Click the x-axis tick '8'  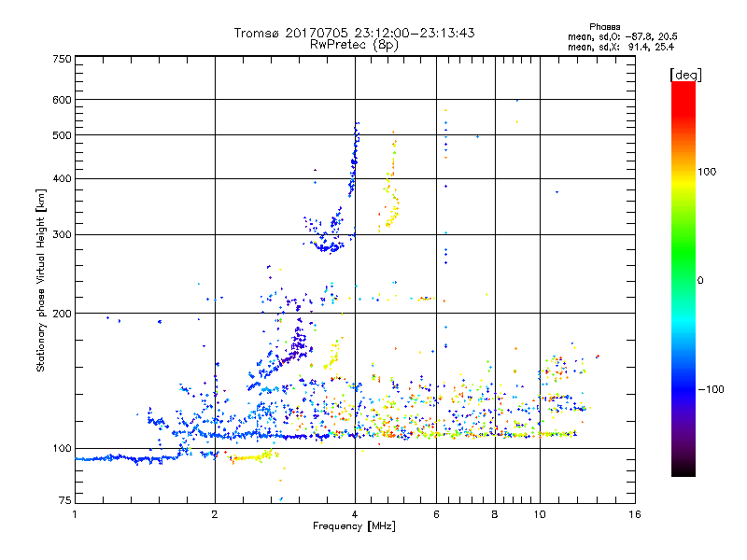click(495, 514)
